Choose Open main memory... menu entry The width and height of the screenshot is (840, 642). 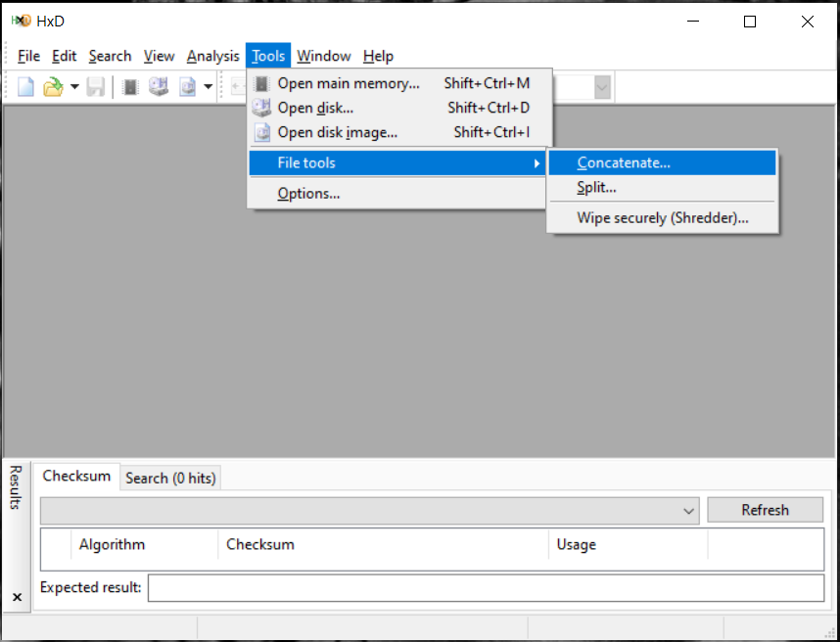[398, 83]
